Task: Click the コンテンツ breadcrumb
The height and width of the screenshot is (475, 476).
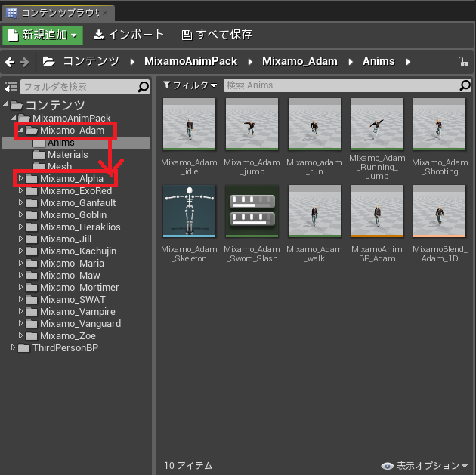Action: tap(91, 62)
